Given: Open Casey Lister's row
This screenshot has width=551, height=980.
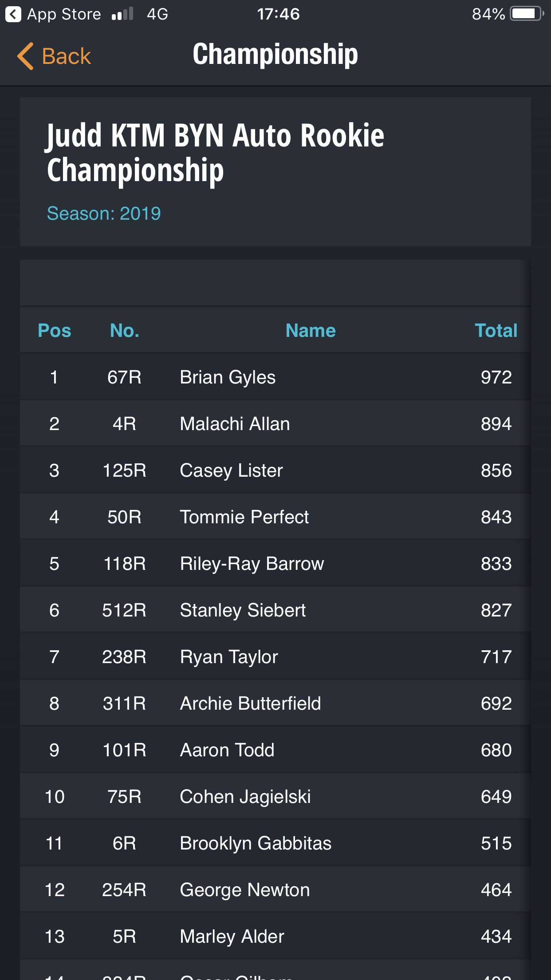Looking at the screenshot, I should [275, 470].
